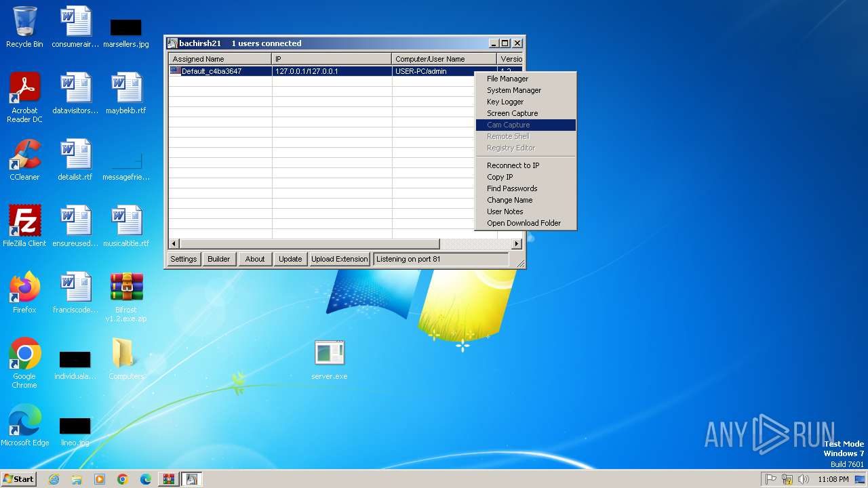Select Cam Capture menu entry
This screenshot has width=868, height=488.
(x=526, y=125)
